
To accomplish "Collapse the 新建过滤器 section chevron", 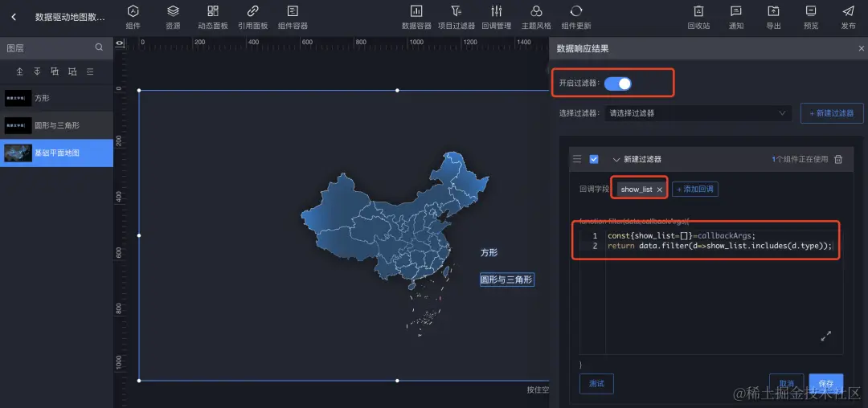I will pyautogui.click(x=616, y=159).
